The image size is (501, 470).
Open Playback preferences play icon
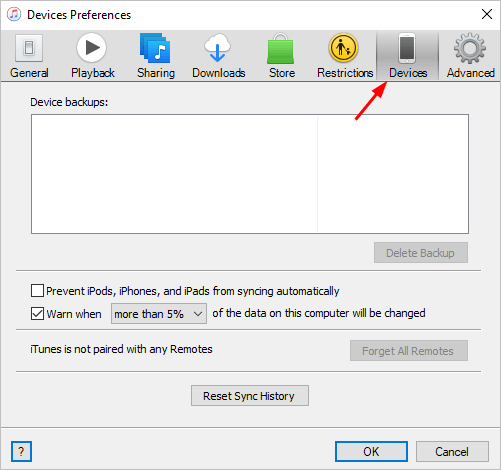tap(91, 48)
